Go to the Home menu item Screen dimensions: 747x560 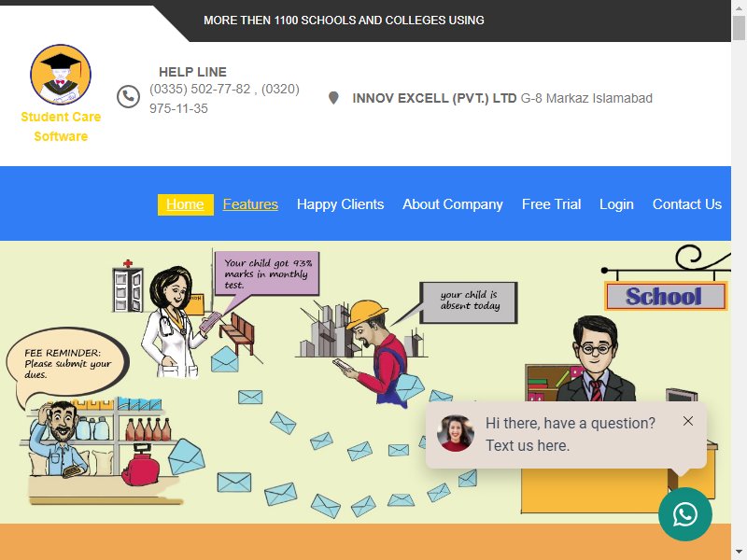pos(185,204)
